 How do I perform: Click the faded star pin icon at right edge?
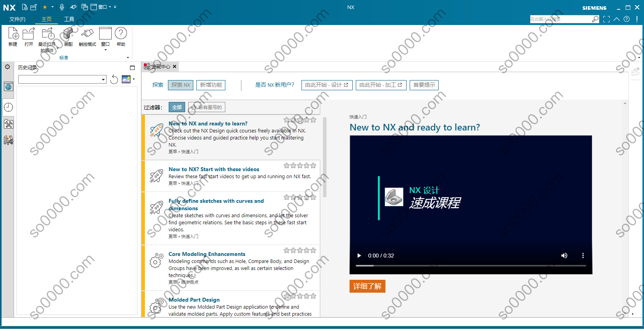point(635,72)
